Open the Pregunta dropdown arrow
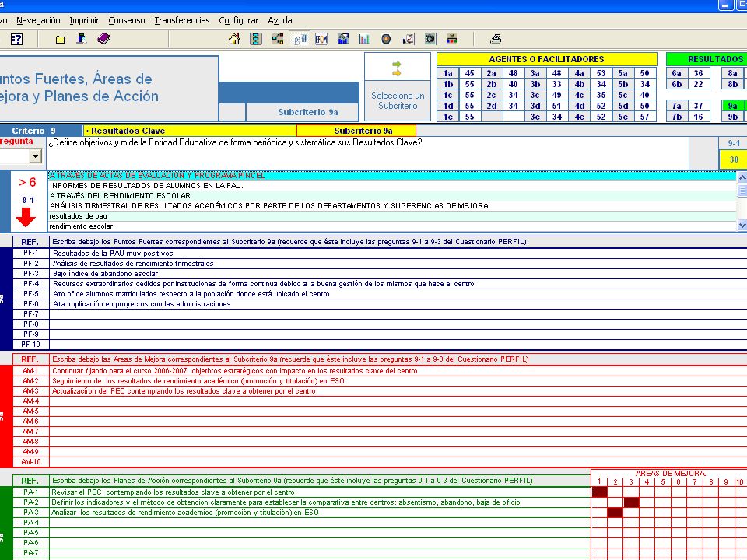The image size is (747, 560). click(35, 156)
